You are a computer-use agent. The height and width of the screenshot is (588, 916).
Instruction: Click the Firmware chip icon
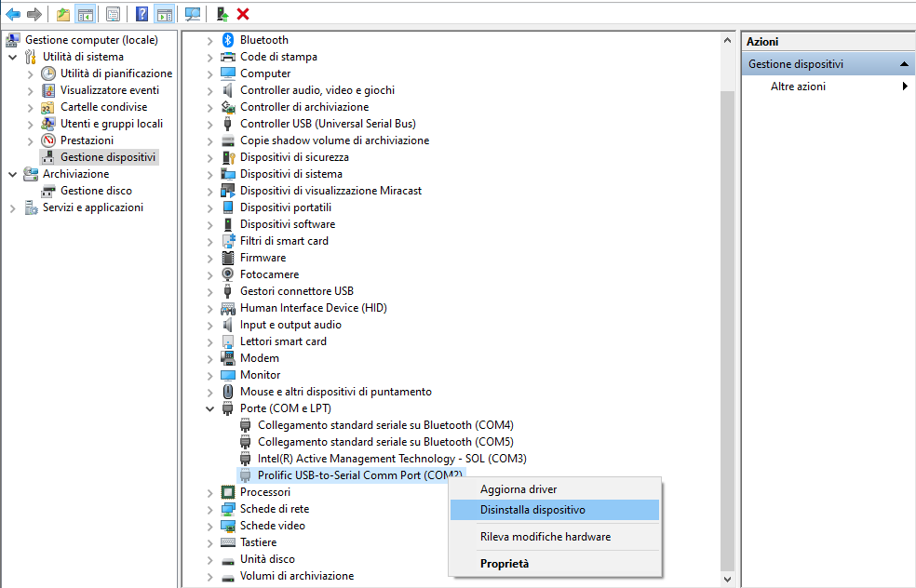tap(228, 258)
